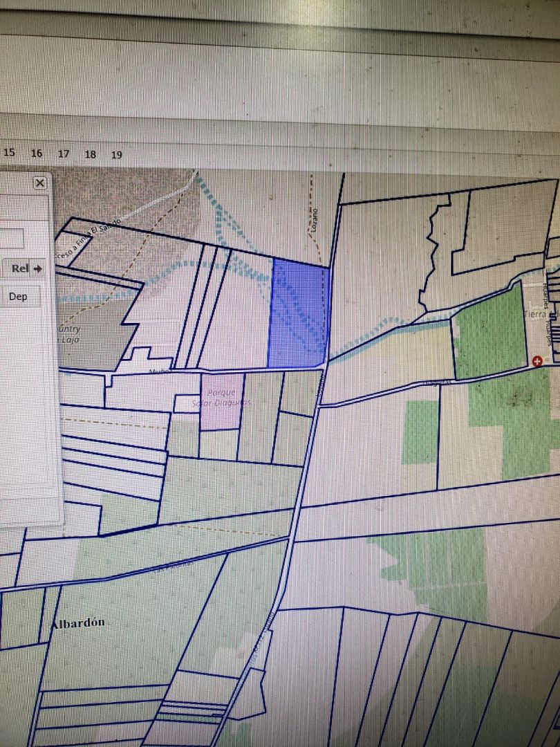
Task: Click the arrow on the Rel button
Action: [x=37, y=268]
